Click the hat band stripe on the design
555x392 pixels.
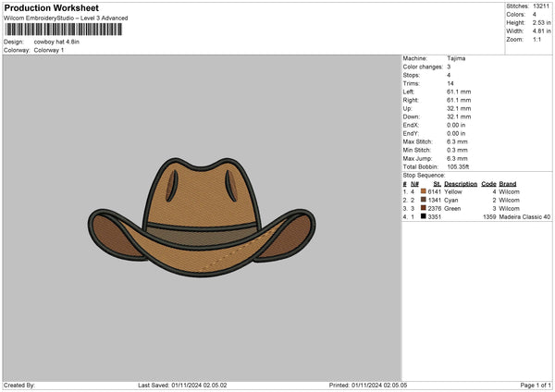pos(202,228)
